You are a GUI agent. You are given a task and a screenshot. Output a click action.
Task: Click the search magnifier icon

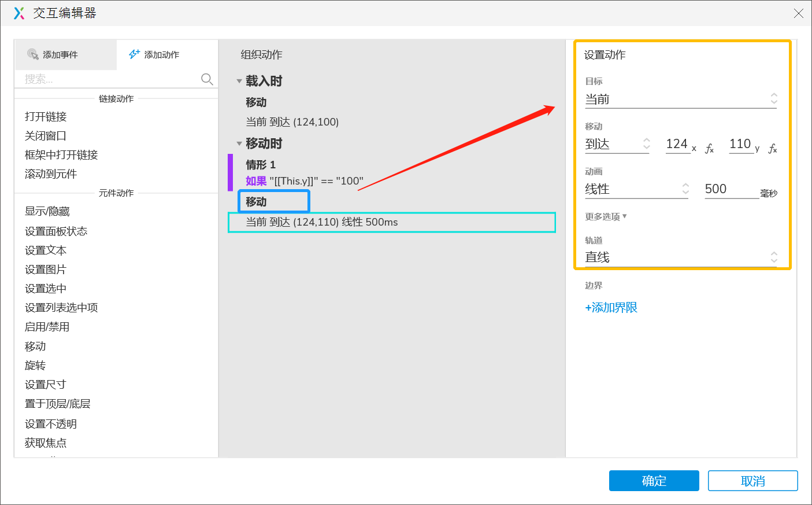pyautogui.click(x=207, y=79)
